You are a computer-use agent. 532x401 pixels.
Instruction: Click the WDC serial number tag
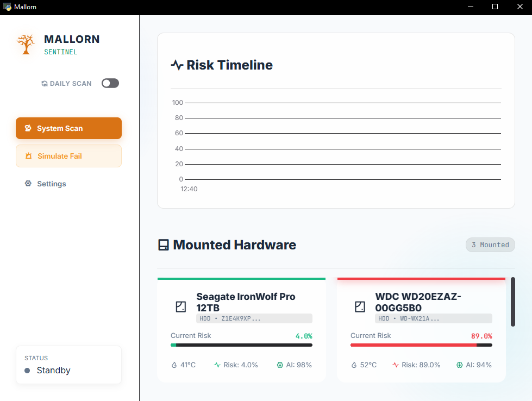(433, 318)
